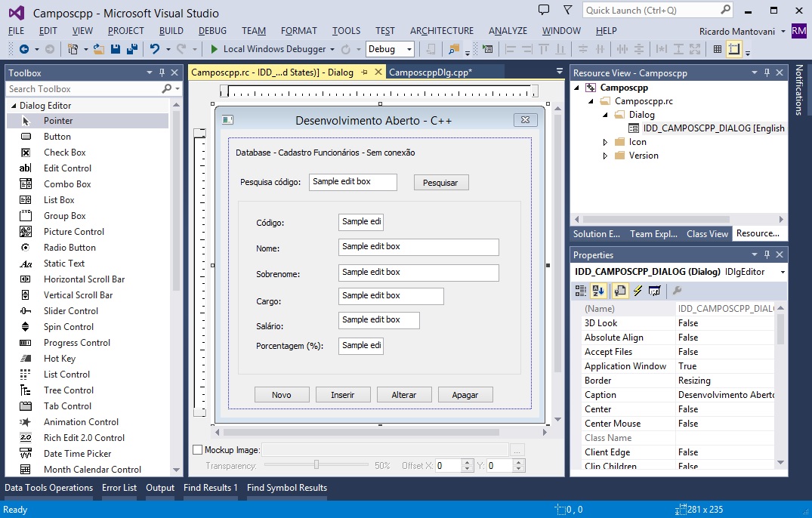Image resolution: width=812 pixels, height=518 pixels.
Task: Select the Slider Control tool in Toolbox
Action: [71, 311]
